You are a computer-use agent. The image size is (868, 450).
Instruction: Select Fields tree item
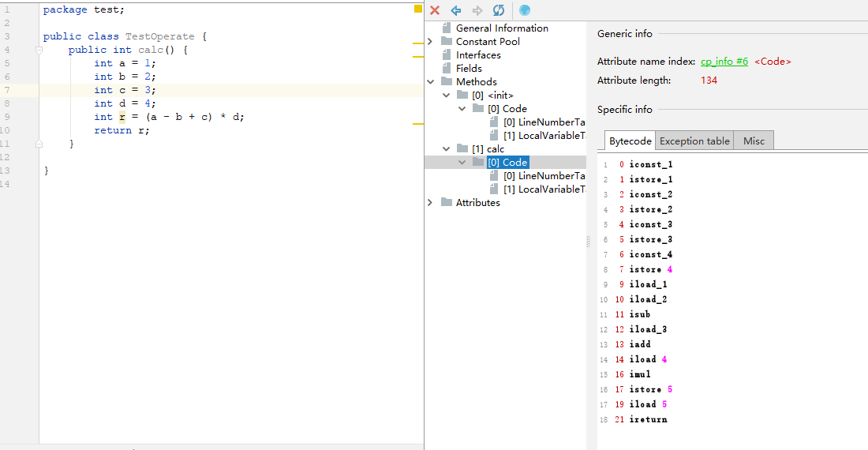469,68
